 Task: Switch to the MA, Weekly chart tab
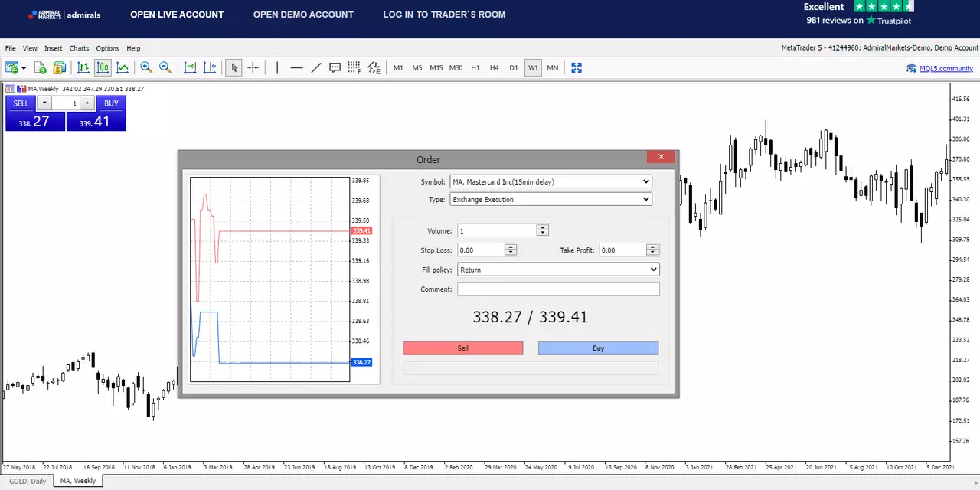[x=78, y=481]
